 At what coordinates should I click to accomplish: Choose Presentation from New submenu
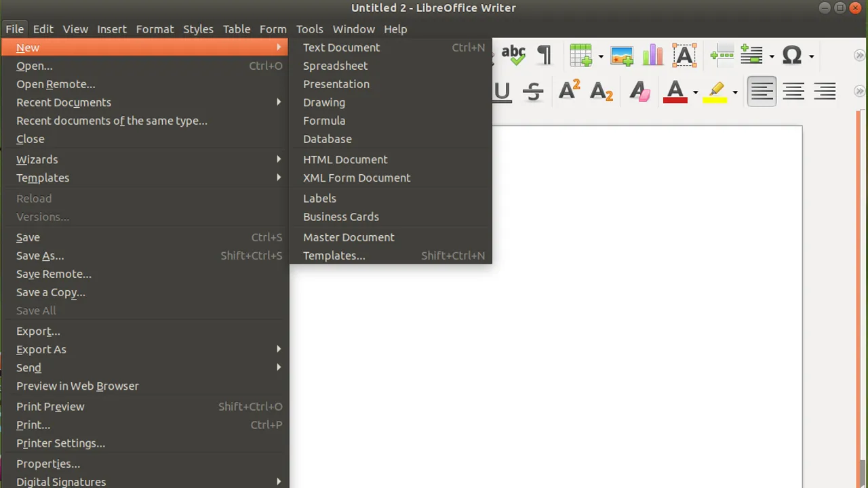[391, 84]
